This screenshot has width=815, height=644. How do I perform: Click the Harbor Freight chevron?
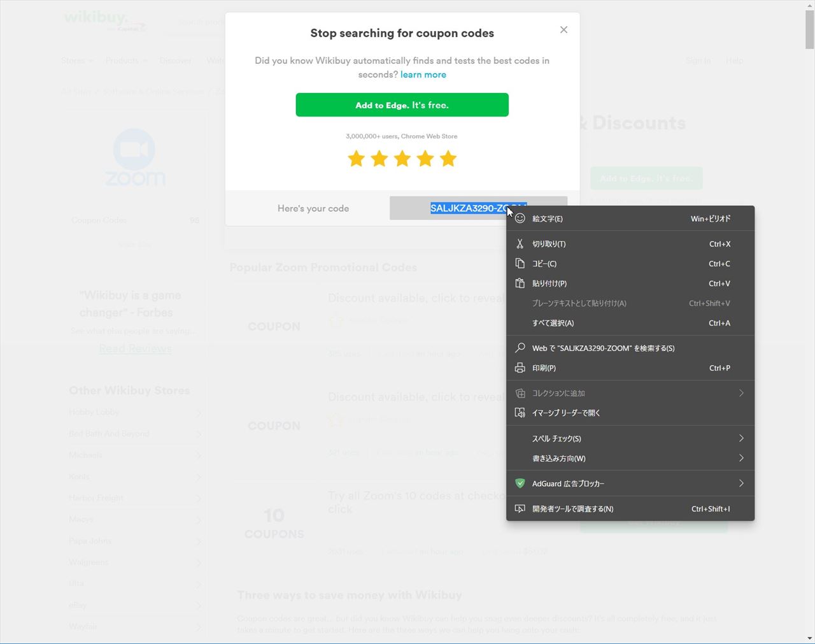coord(199,498)
